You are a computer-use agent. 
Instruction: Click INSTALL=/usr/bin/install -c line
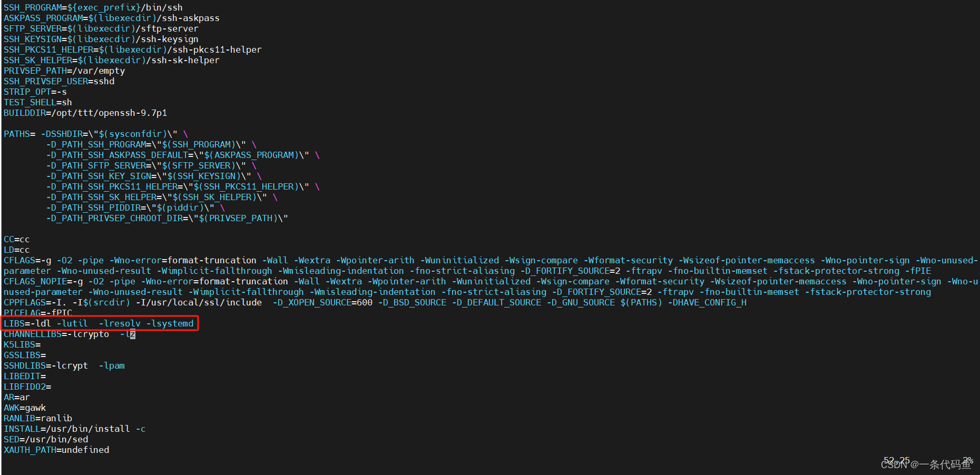[75, 429]
